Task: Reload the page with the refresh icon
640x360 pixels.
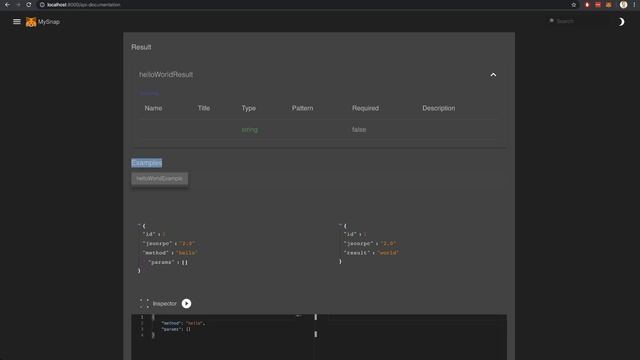Action: click(x=29, y=5)
